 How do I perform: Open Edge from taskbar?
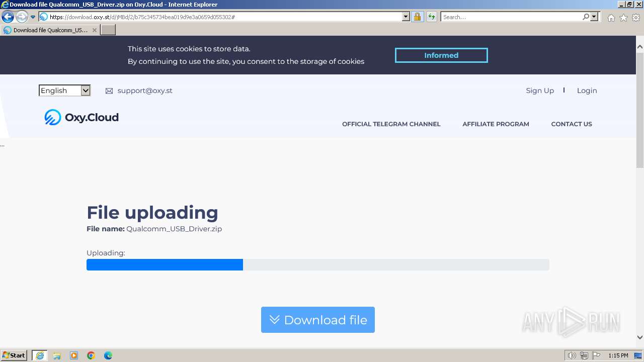click(108, 355)
